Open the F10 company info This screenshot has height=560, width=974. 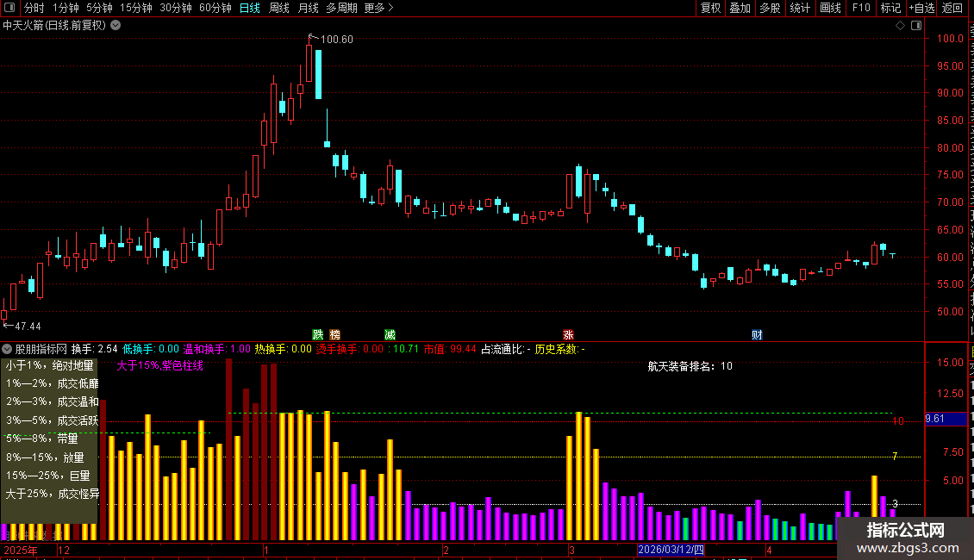pos(861,8)
